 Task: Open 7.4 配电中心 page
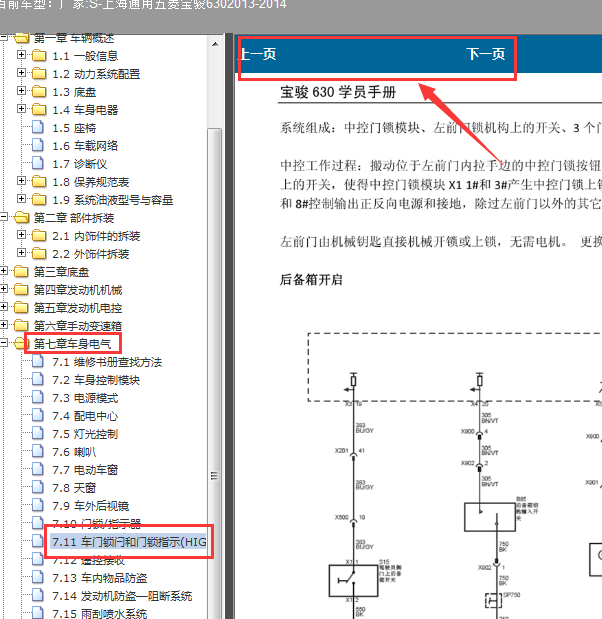pyautogui.click(x=85, y=416)
